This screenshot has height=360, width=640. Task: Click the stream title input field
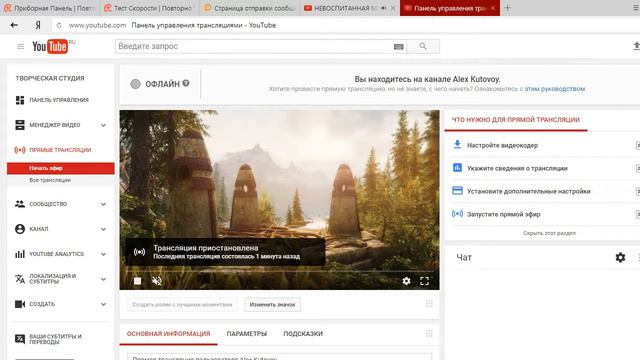pos(279,357)
